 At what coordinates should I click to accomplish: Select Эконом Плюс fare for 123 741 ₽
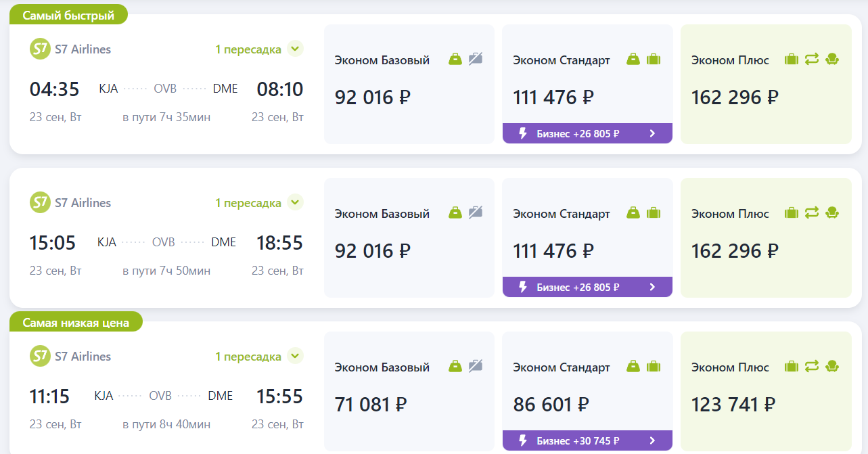tap(764, 391)
